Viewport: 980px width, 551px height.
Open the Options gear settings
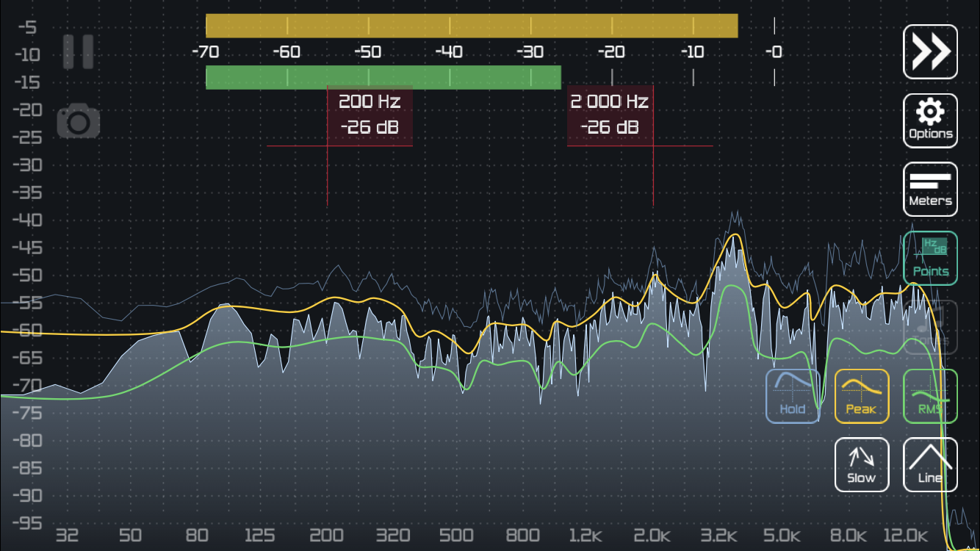coord(930,120)
